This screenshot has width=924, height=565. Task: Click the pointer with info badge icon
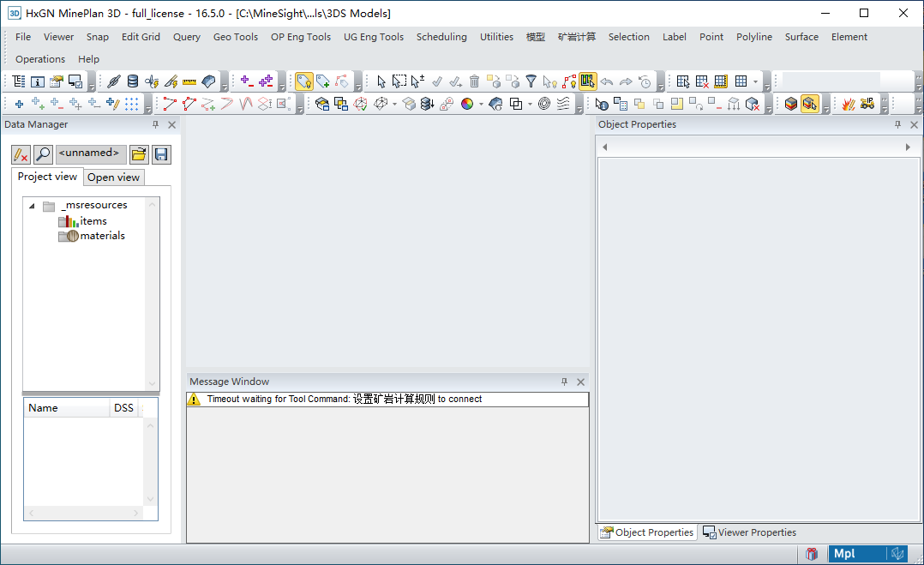601,105
